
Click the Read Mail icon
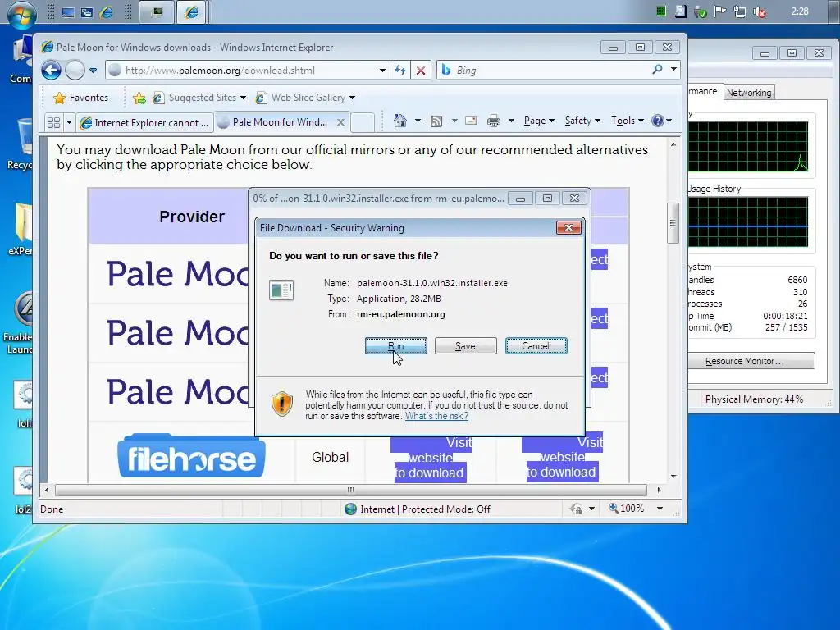471,121
